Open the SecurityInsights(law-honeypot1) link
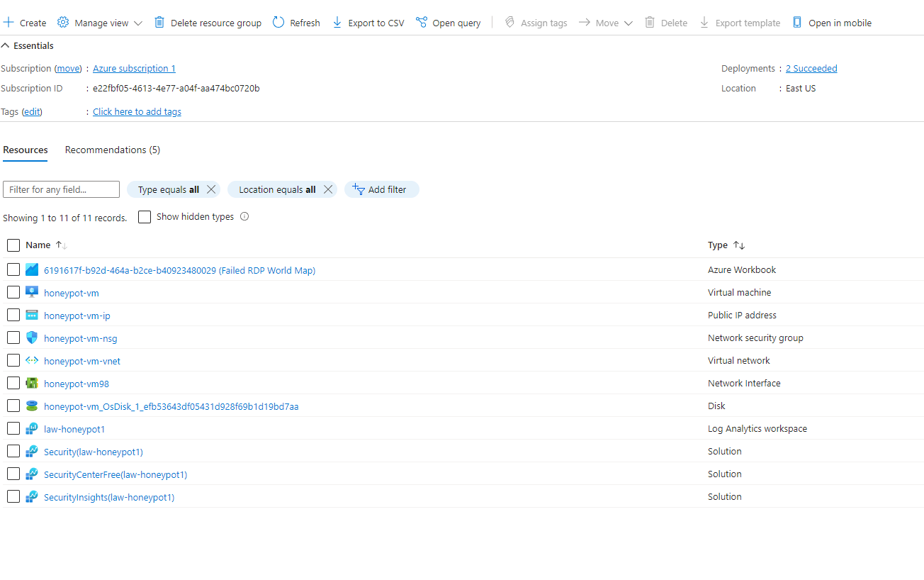The image size is (924, 580). (x=109, y=497)
